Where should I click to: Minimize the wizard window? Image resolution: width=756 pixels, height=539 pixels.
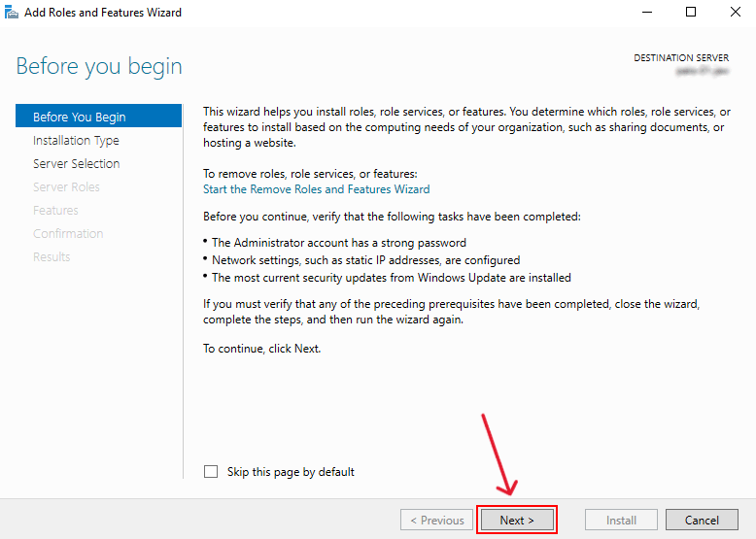click(x=647, y=12)
